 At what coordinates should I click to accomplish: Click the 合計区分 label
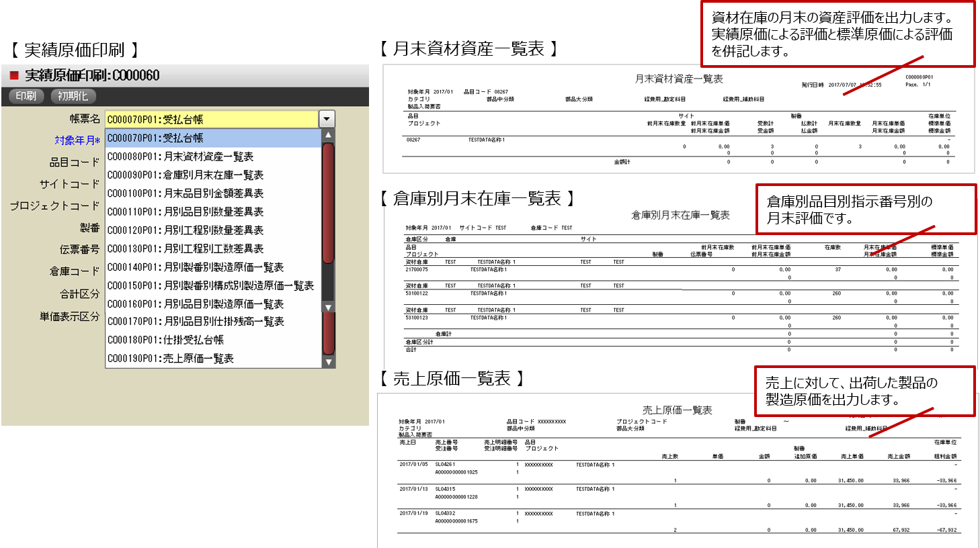tap(79, 294)
